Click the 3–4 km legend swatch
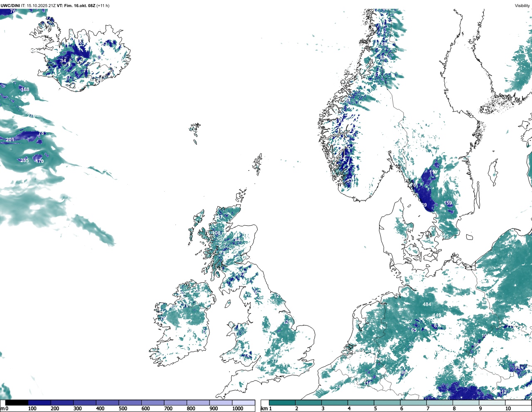Screen dimensions: 532x412 tap(335, 402)
